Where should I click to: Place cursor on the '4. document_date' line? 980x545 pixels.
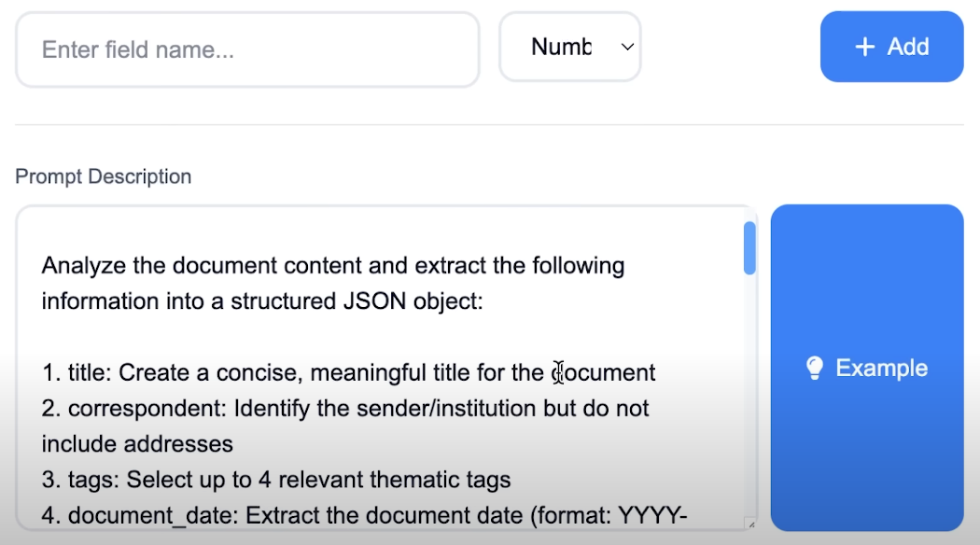364,516
